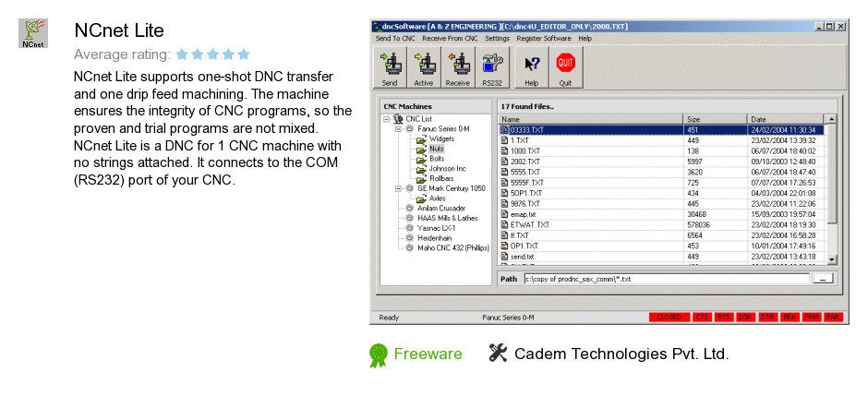Click into the Path input field
Viewport: 868px width, 396px height.
point(667,280)
